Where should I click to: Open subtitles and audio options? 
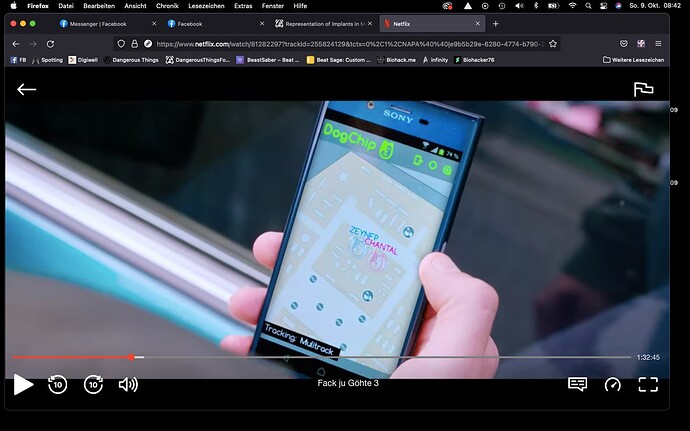[x=577, y=384]
